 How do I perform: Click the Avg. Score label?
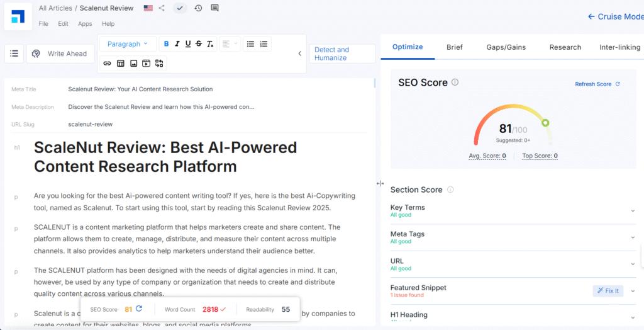pyautogui.click(x=487, y=156)
